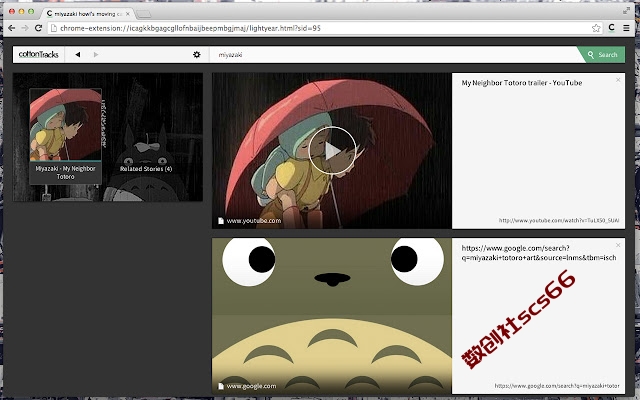Click the Google search URL card title

[539, 253]
